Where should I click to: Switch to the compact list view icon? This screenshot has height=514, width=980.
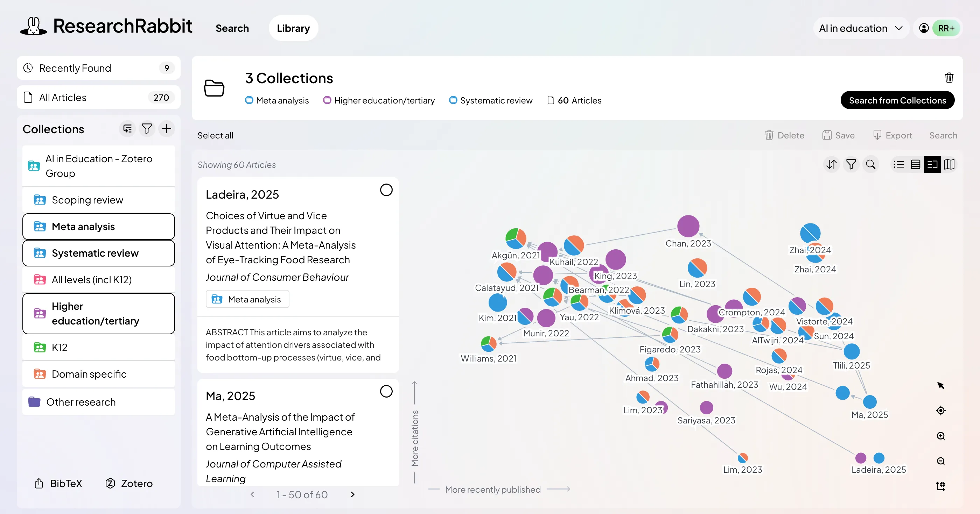898,164
